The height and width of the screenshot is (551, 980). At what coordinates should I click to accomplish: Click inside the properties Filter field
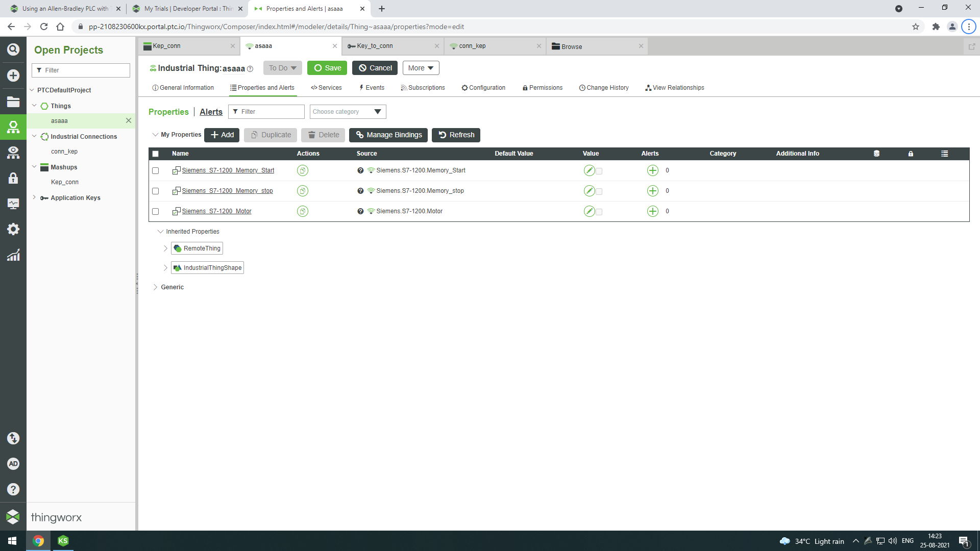coord(265,111)
